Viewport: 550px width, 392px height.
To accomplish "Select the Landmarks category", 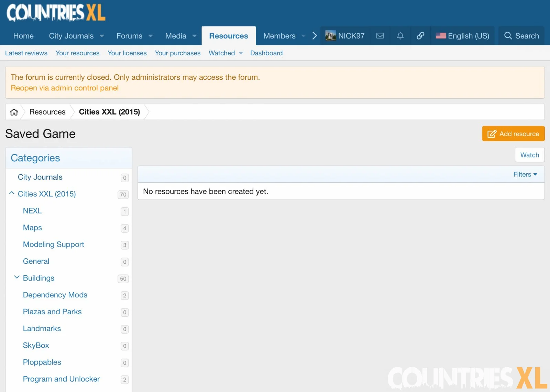I will coord(42,329).
